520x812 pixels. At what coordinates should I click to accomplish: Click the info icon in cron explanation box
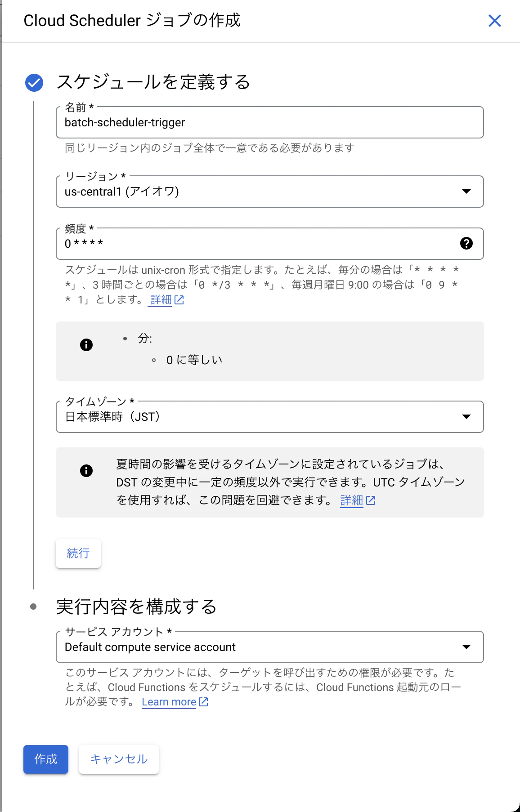(86, 345)
